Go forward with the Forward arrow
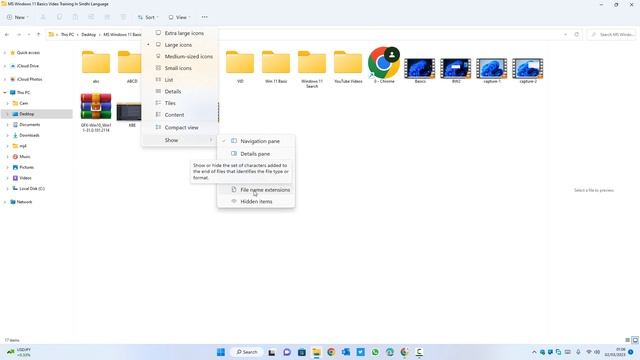This screenshot has height=360, width=640. (18, 35)
